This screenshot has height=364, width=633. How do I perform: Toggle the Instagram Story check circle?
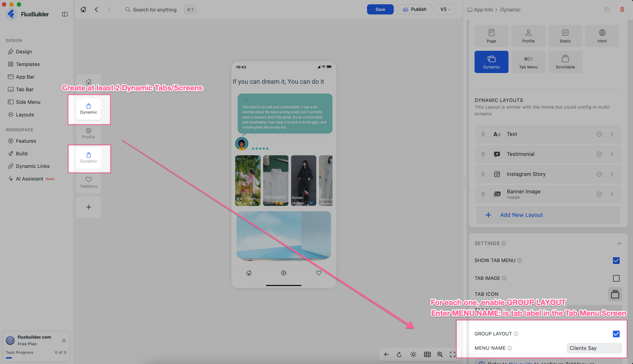(599, 174)
